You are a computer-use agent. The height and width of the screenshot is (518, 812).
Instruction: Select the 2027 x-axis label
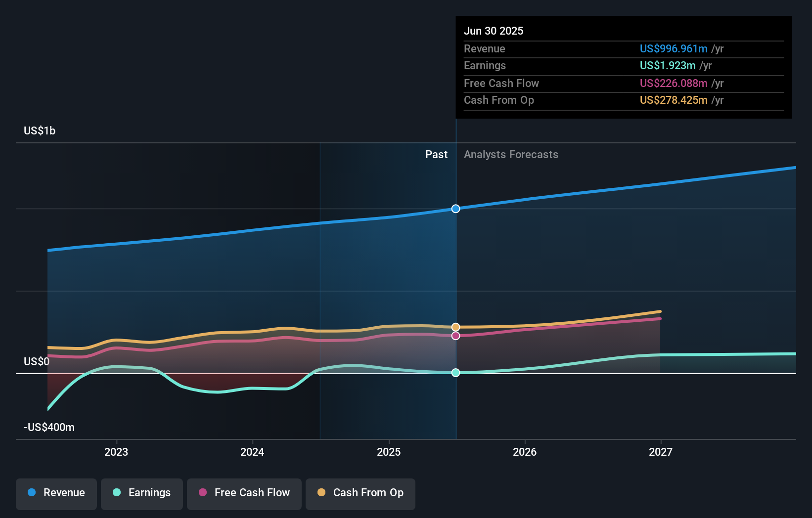coord(661,452)
